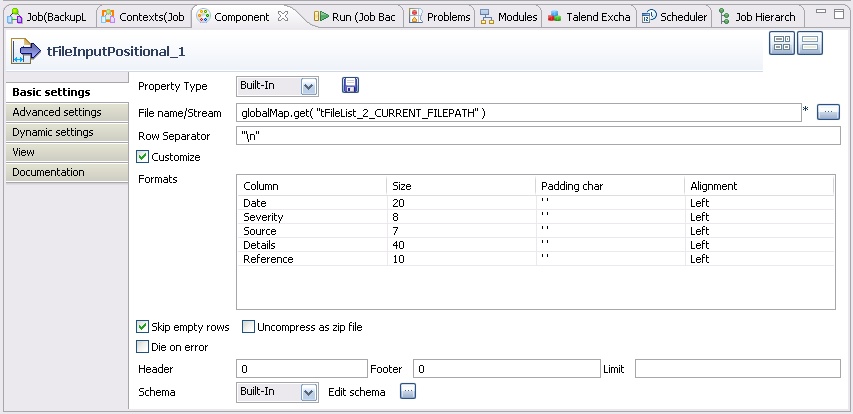Switch to two-column layout view icon
The height and width of the screenshot is (414, 853).
coord(781,44)
